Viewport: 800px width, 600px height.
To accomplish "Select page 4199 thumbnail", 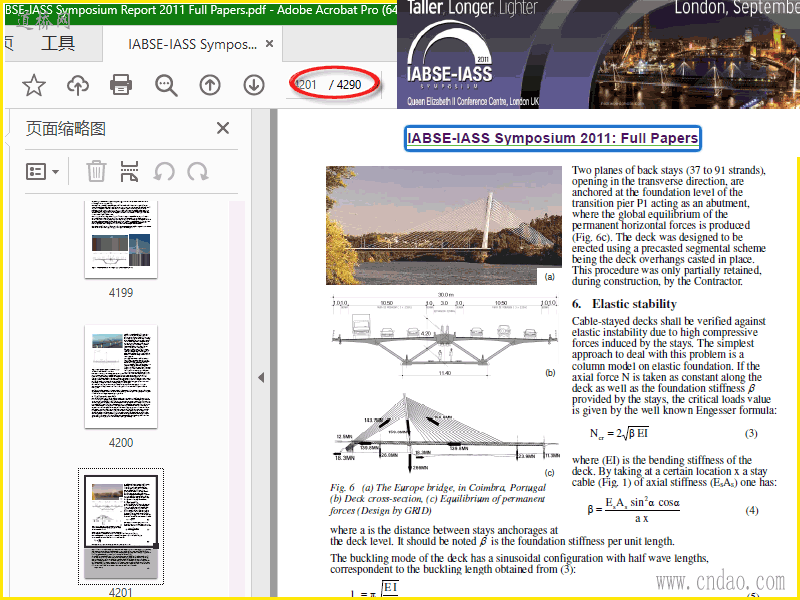I will tap(121, 239).
